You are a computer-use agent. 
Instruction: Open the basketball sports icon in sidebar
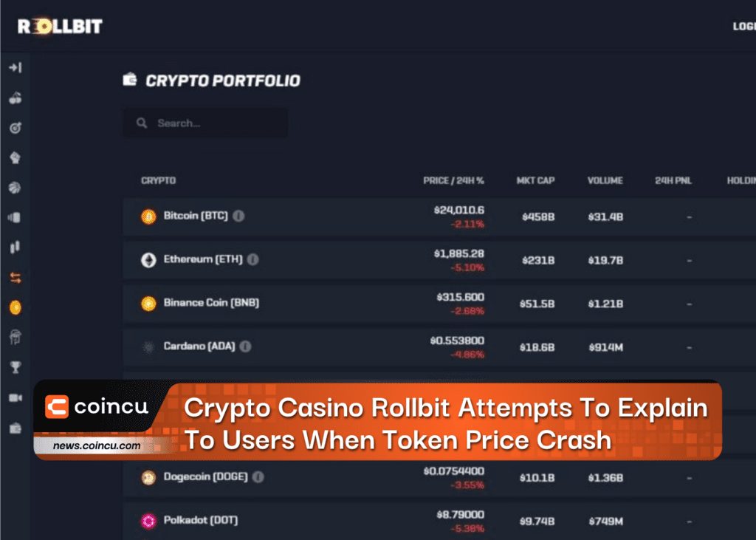[15, 188]
